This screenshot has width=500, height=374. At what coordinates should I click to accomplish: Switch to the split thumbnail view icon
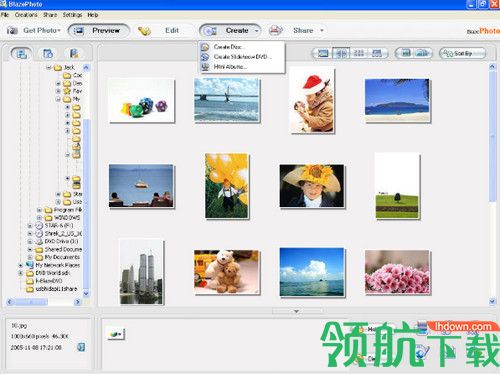tap(341, 53)
